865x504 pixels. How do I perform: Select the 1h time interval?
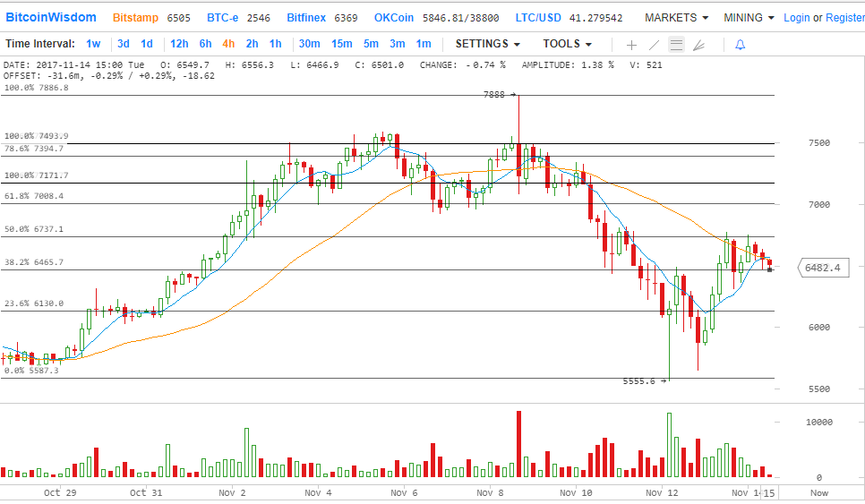coord(276,44)
